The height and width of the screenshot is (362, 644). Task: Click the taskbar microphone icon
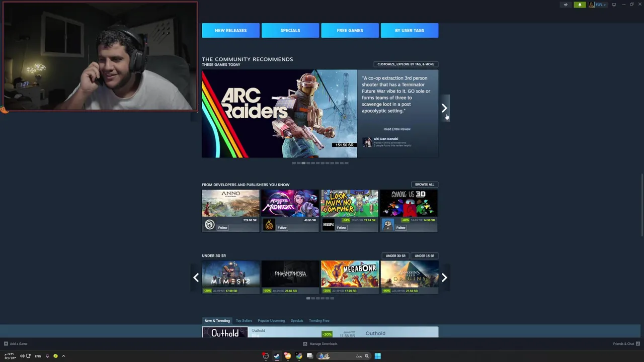click(x=47, y=356)
